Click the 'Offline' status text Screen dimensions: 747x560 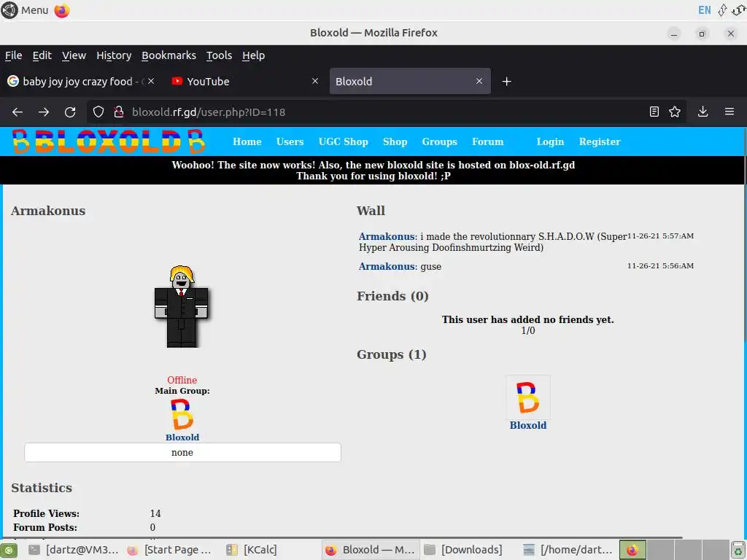(182, 380)
